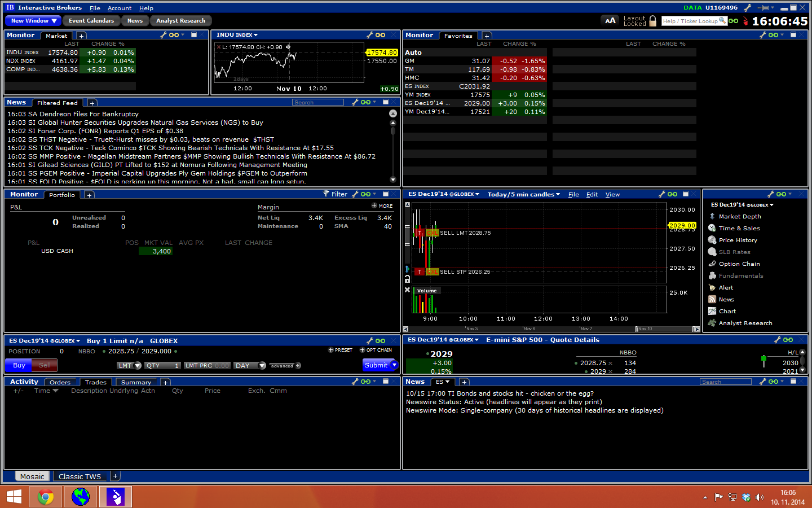Click the Analyst Research toolbar button
812x508 pixels.
[181, 21]
